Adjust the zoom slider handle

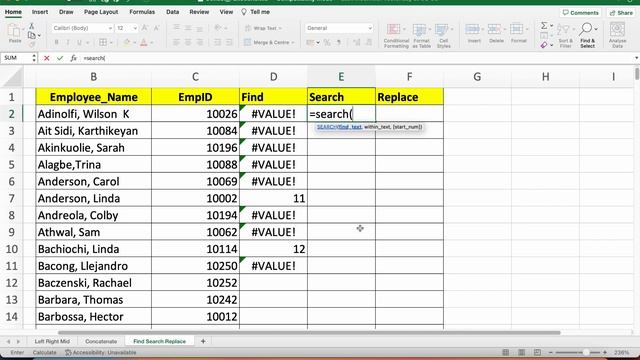[586, 352]
